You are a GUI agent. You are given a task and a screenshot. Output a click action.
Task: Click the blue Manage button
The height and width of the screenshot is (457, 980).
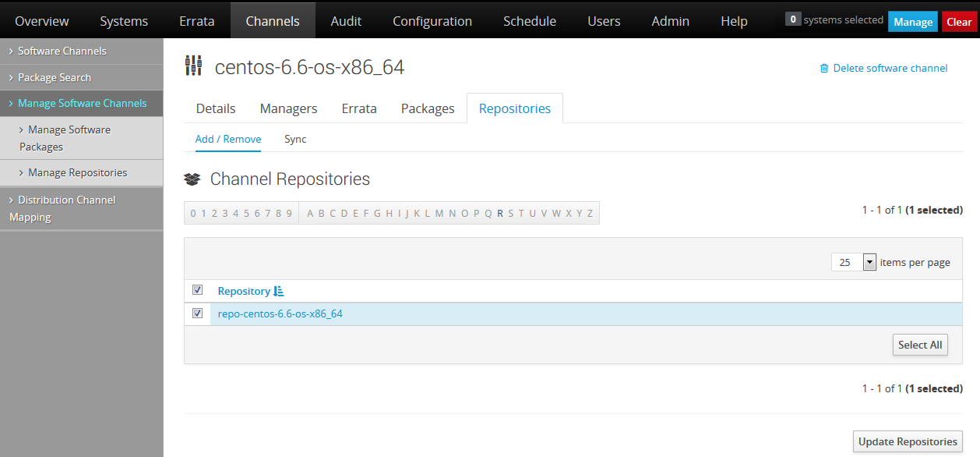coord(913,22)
